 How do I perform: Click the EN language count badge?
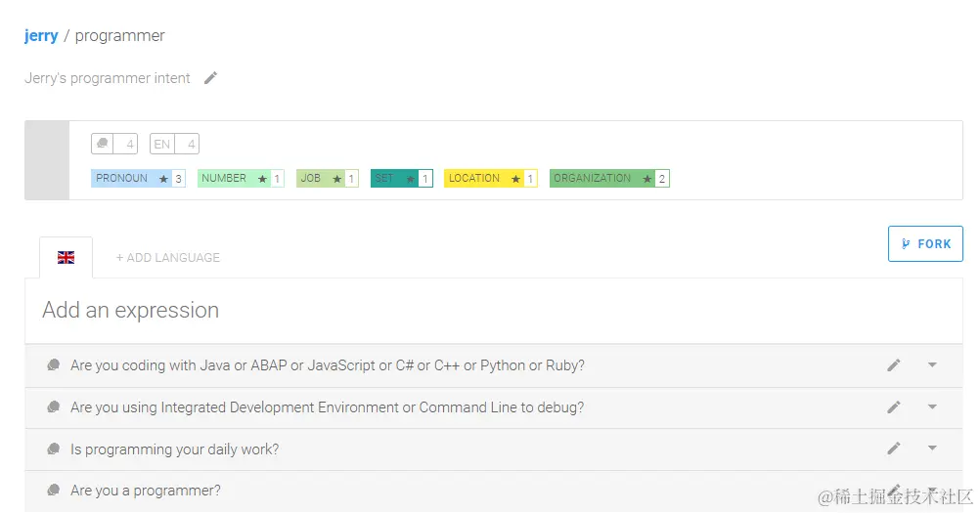(174, 144)
